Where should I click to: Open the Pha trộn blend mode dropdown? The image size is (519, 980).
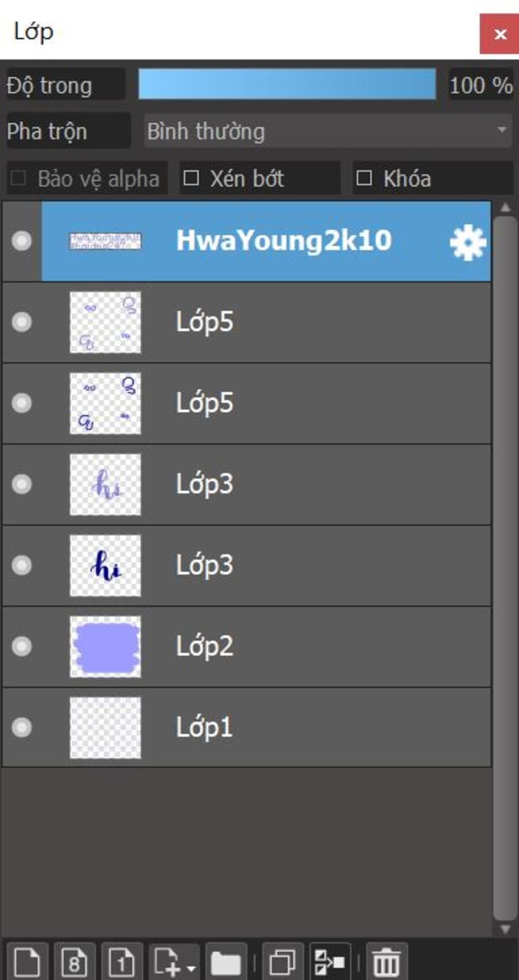click(328, 131)
